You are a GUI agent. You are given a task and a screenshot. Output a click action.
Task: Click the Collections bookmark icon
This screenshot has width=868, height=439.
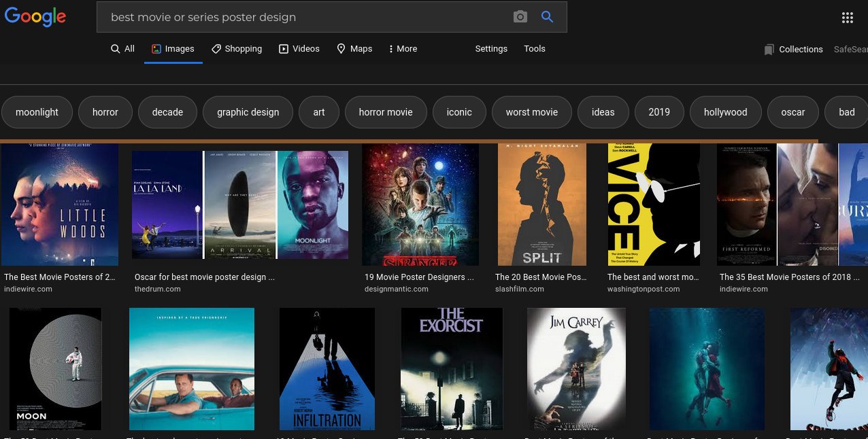(x=769, y=50)
